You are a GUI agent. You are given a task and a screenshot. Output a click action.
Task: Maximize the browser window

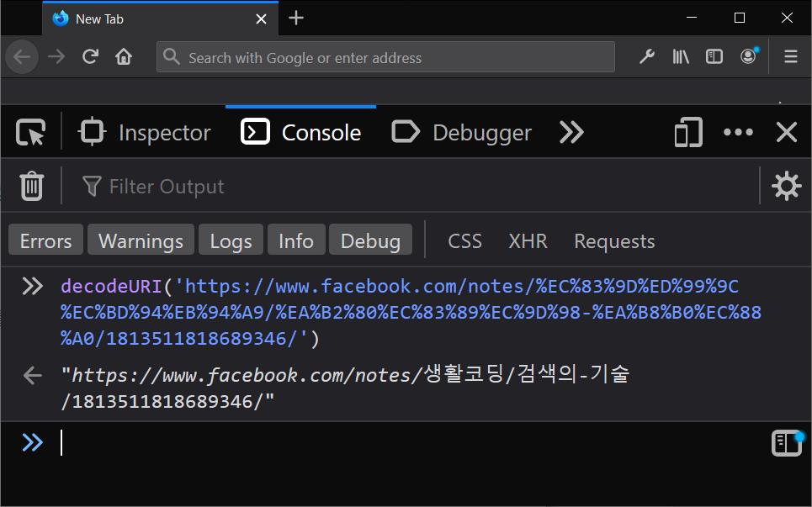(x=740, y=18)
